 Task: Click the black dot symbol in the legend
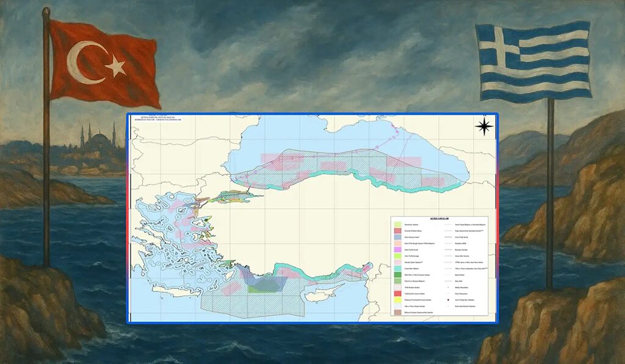[x=449, y=300]
